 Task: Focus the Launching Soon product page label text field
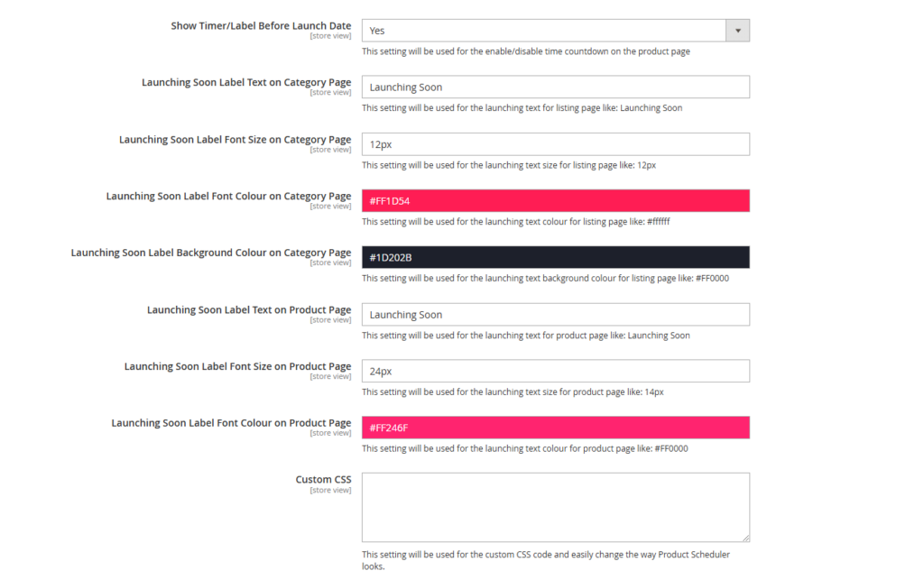[x=555, y=314]
